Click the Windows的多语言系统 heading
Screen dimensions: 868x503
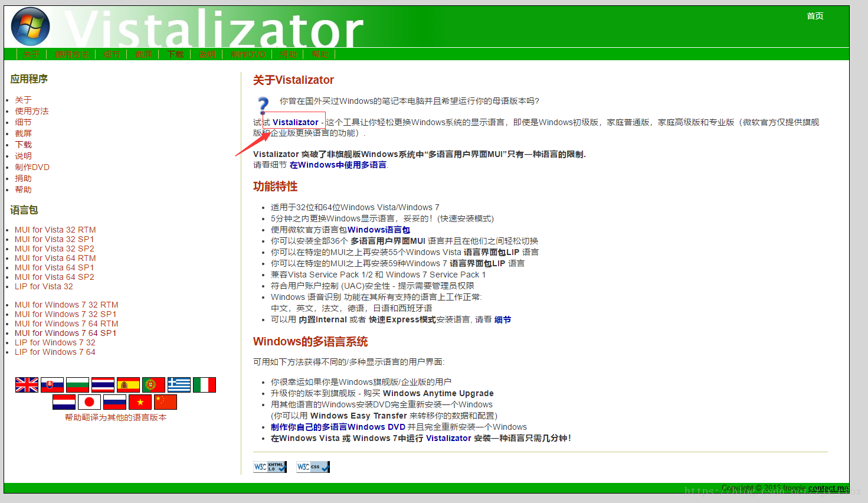310,341
